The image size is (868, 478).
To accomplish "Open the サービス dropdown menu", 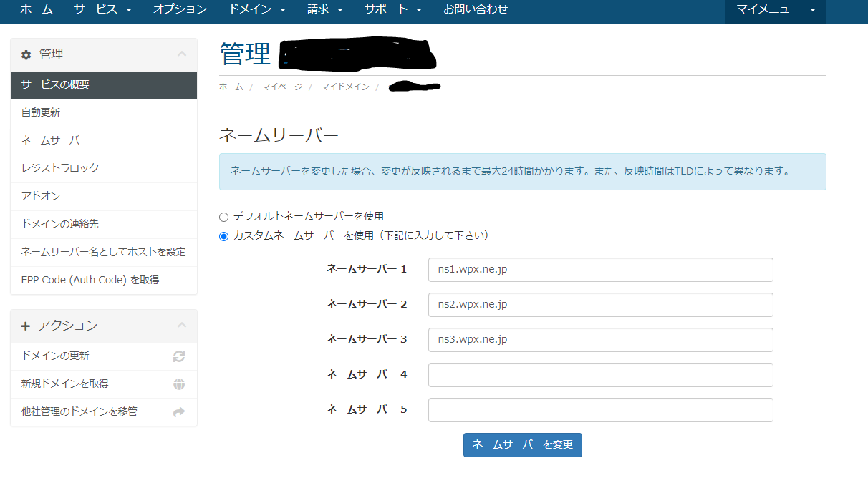I will [x=102, y=9].
